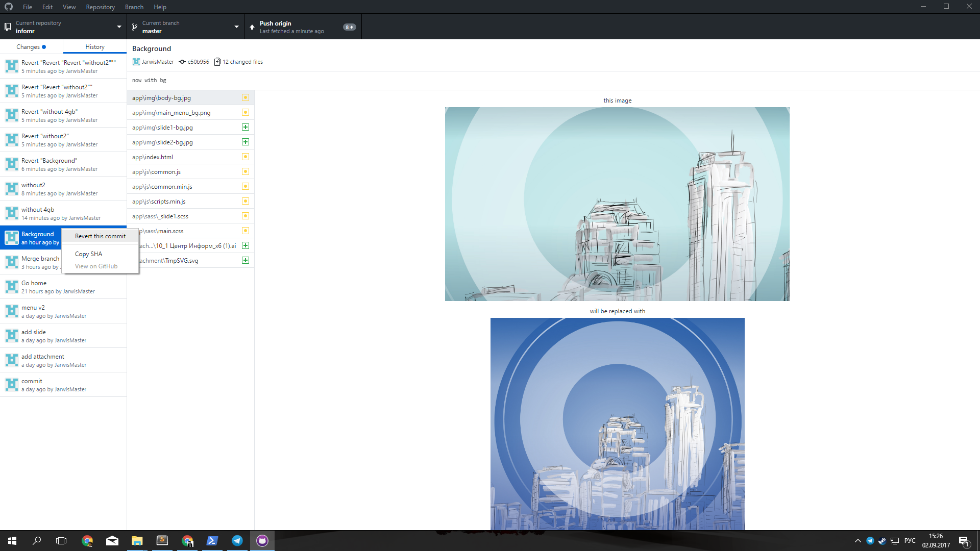Select the Revert "Background" commit
Screen dimensions: 980x551
pyautogui.click(x=63, y=164)
